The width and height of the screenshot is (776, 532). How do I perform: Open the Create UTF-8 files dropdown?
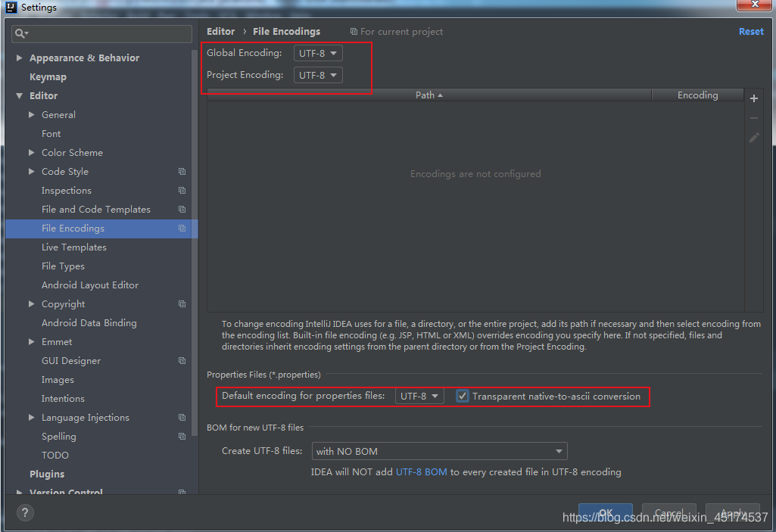439,451
